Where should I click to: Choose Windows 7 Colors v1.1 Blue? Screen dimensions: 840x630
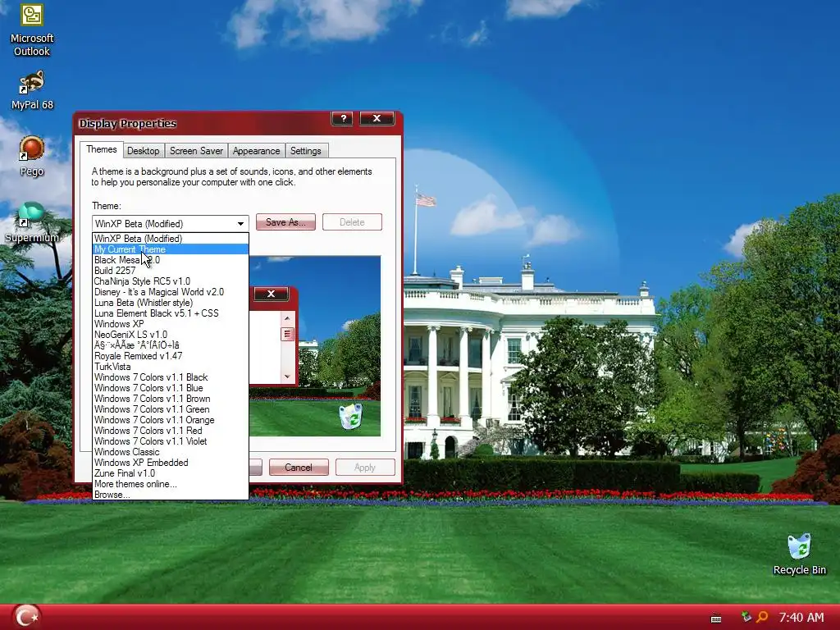(171, 388)
